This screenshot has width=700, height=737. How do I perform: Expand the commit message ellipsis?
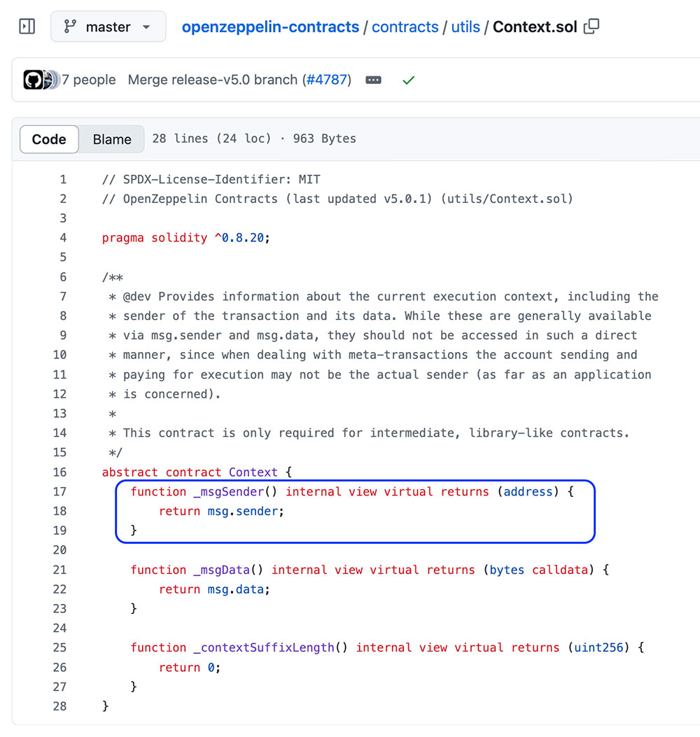373,80
